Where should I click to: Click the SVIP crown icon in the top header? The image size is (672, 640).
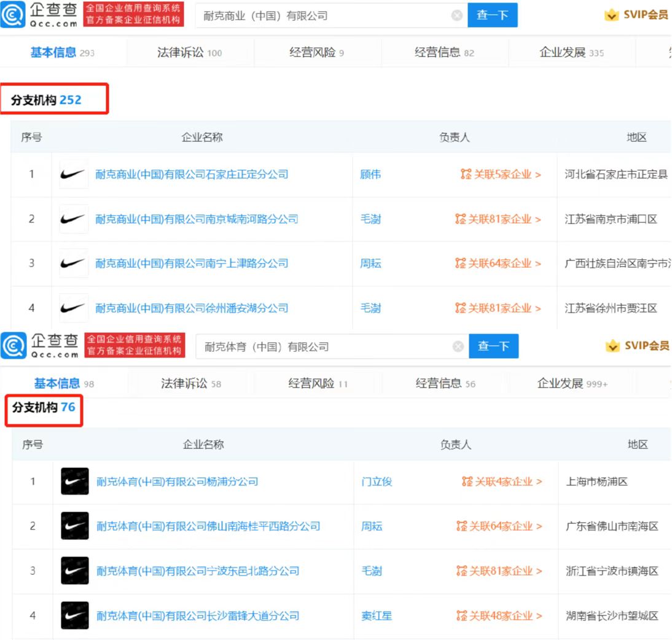click(x=611, y=15)
